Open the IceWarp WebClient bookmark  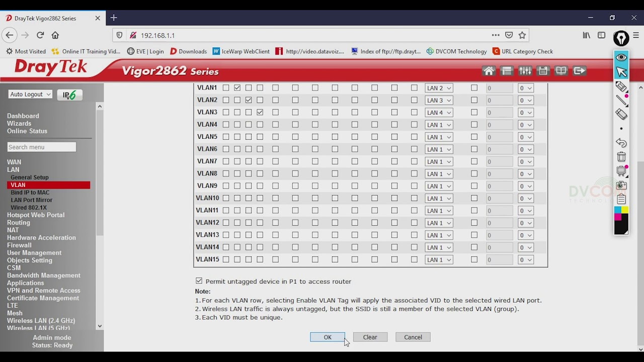pos(242,51)
